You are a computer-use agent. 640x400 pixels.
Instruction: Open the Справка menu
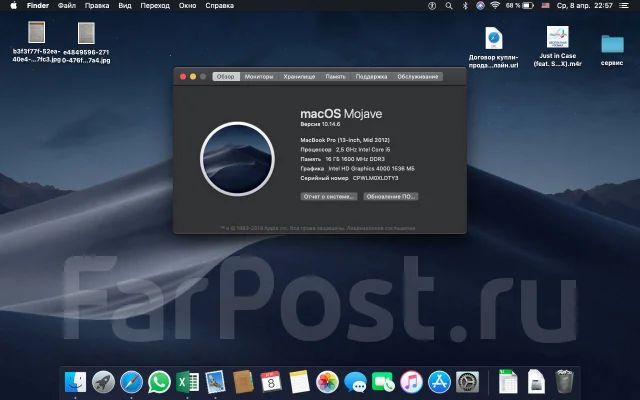(x=220, y=6)
